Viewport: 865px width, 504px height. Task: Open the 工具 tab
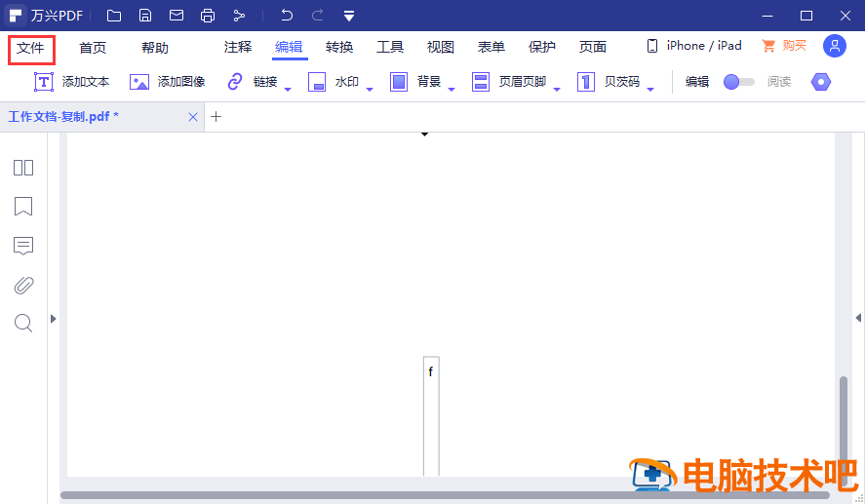point(390,48)
